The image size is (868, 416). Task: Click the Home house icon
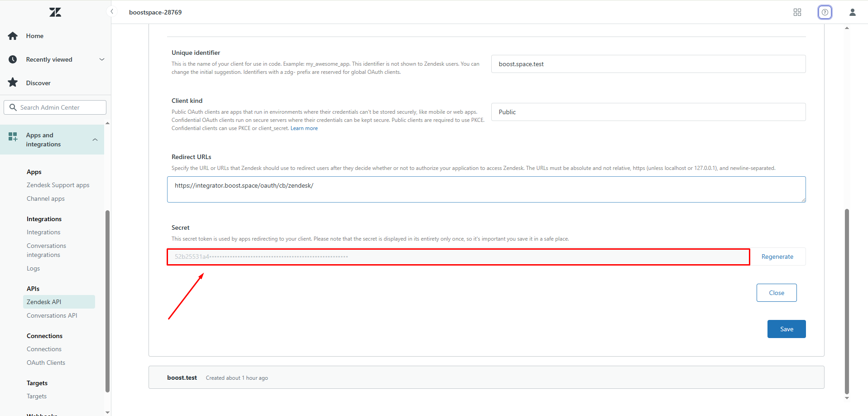[x=13, y=36]
